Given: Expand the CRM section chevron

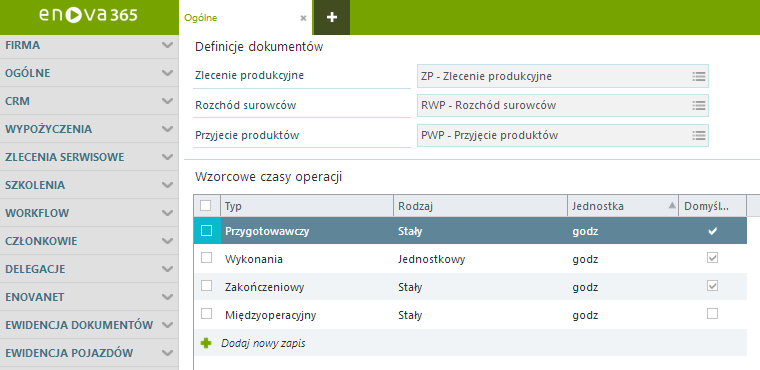Looking at the screenshot, I should tap(167, 101).
